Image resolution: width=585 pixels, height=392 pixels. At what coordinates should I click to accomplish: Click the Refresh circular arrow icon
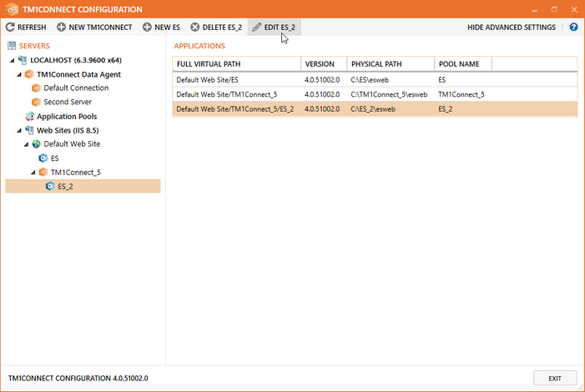click(x=10, y=27)
